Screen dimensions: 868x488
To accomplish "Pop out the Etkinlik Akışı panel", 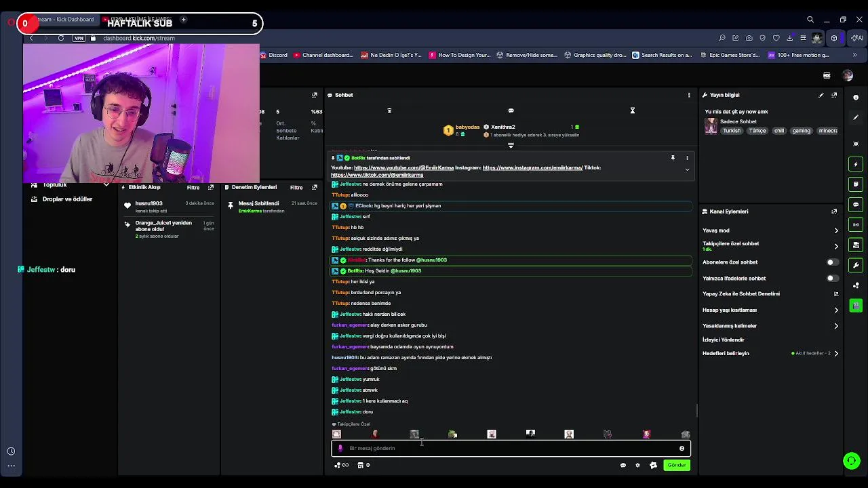I will point(211,187).
